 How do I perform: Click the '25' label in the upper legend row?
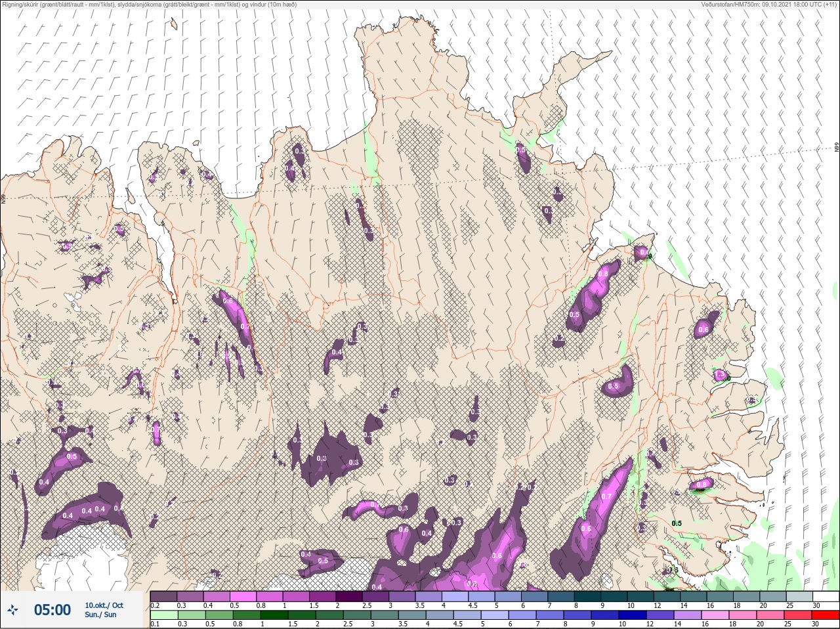(789, 605)
